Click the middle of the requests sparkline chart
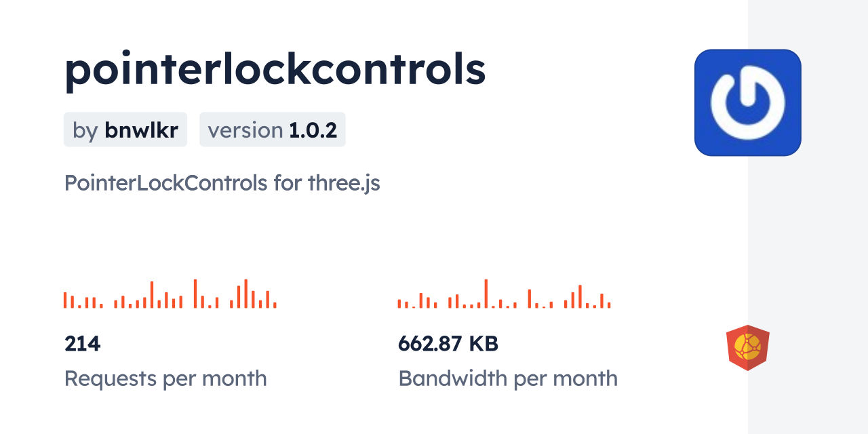868x434 pixels. [x=170, y=294]
